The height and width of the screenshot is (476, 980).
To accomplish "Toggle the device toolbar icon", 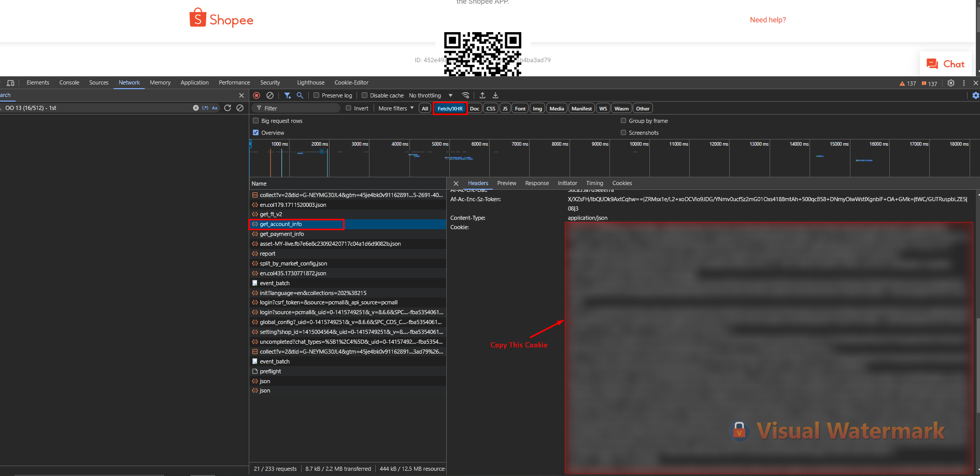I will pos(10,83).
